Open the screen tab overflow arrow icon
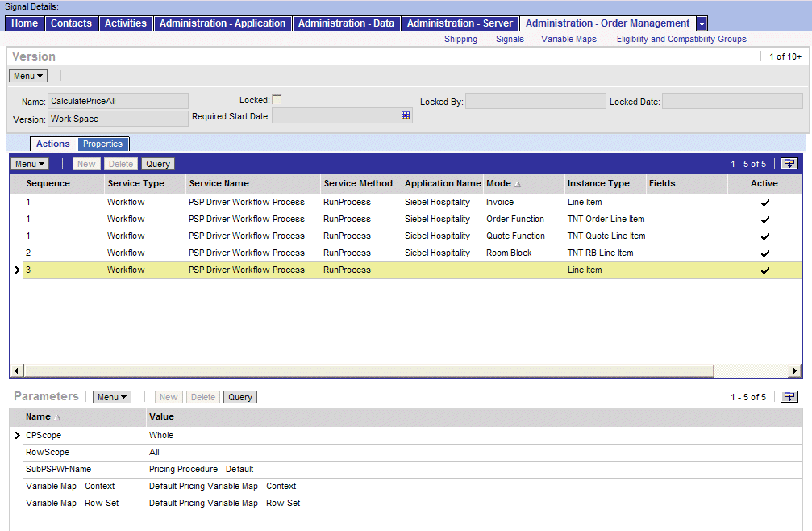The width and height of the screenshot is (812, 531). click(701, 23)
